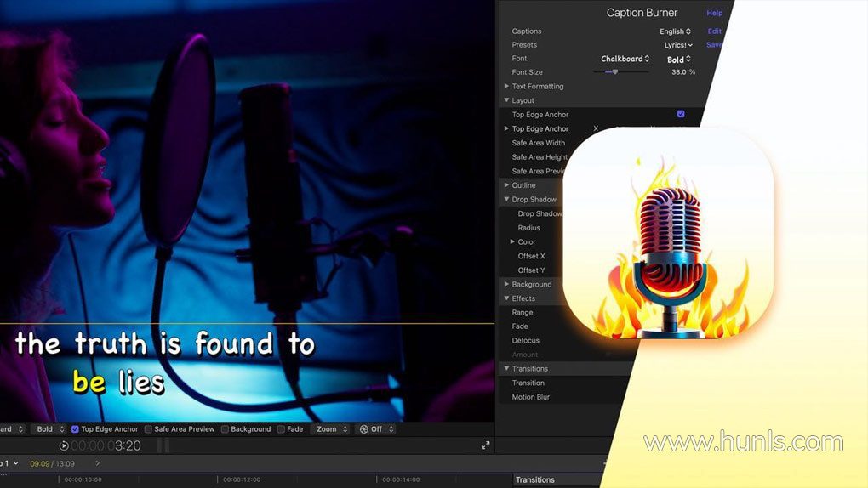
Task: Click the color wheel icon next to Off
Action: pyautogui.click(x=363, y=429)
